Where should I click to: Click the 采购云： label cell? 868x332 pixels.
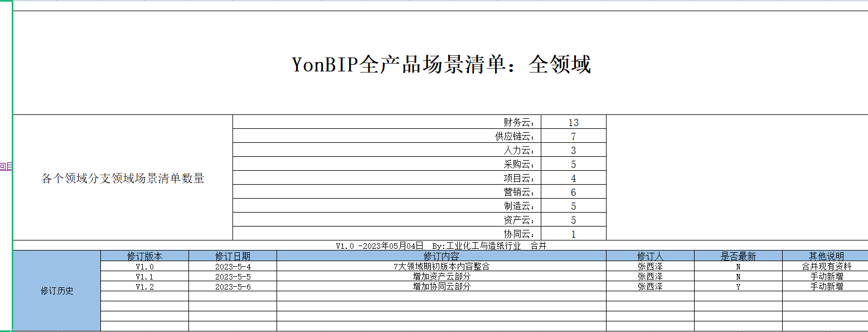(x=387, y=164)
